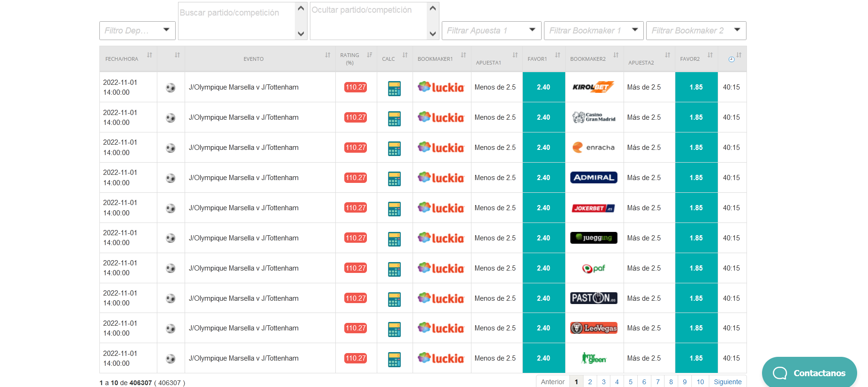Sort table by Bookmaker2 column
This screenshot has height=387, width=868.
coord(594,58)
